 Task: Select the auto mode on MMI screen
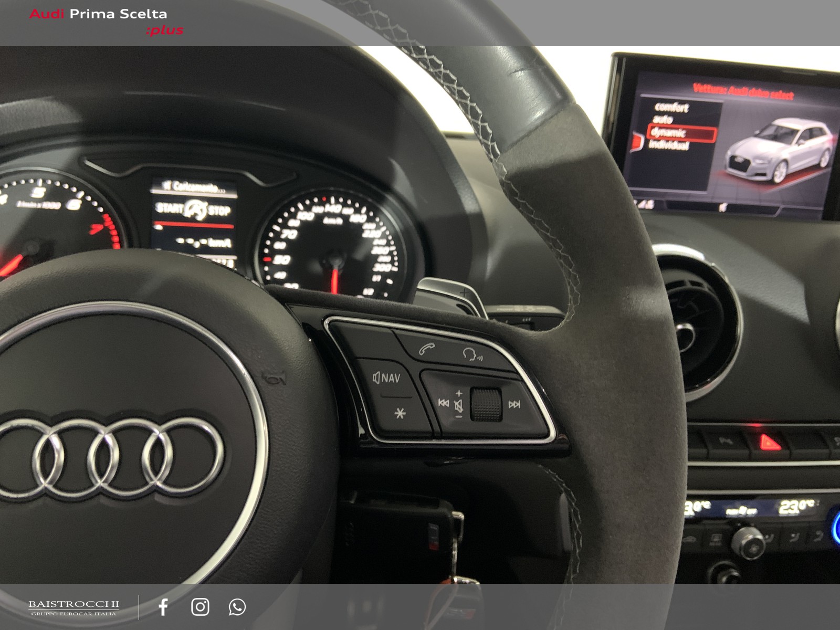coord(663,120)
